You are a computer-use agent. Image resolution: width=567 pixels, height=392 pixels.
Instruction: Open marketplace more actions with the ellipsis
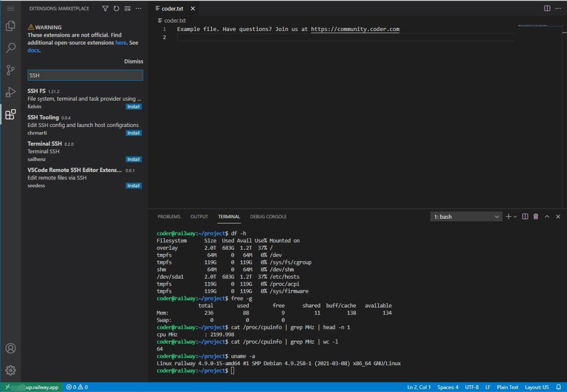coord(138,8)
